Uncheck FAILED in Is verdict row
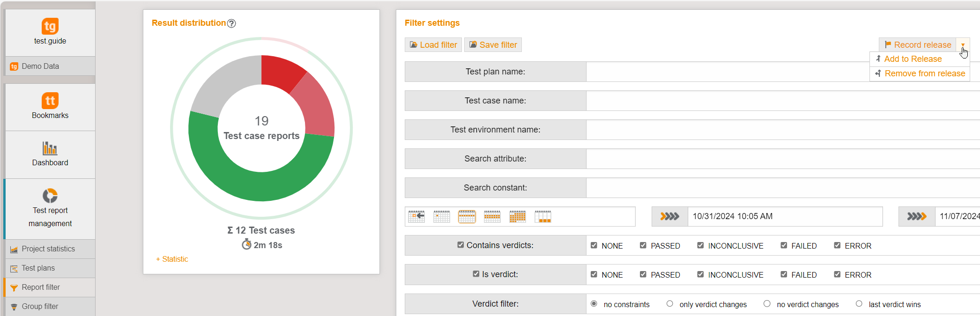The image size is (980, 316). coord(784,274)
